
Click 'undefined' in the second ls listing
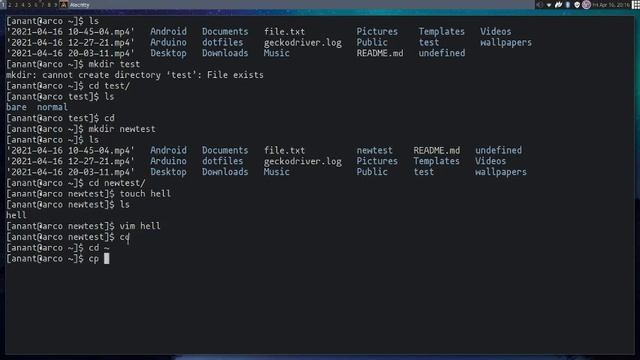[498, 151]
